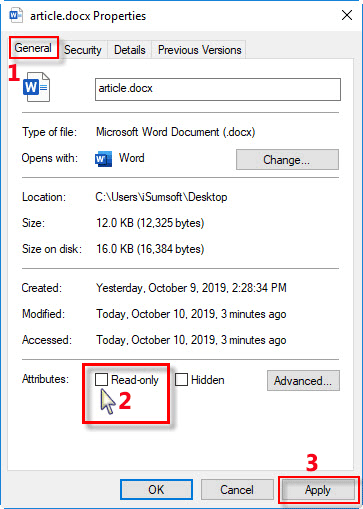Open the Details tab
The width and height of the screenshot is (363, 509).
pyautogui.click(x=130, y=50)
